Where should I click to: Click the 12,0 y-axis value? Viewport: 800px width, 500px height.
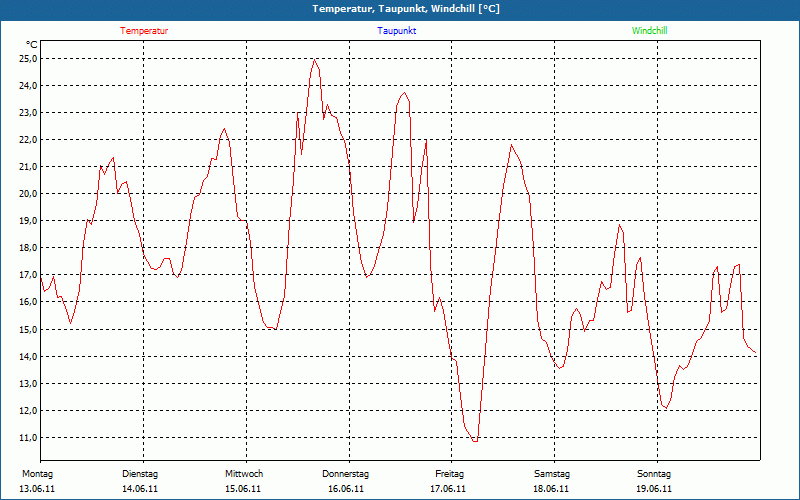(x=28, y=411)
